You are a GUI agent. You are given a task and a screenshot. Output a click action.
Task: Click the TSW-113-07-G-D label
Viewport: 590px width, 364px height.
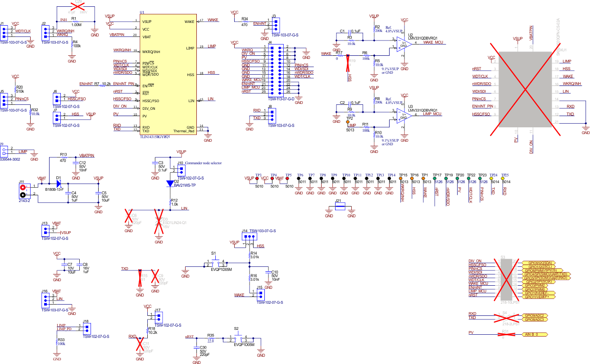[x=281, y=98]
